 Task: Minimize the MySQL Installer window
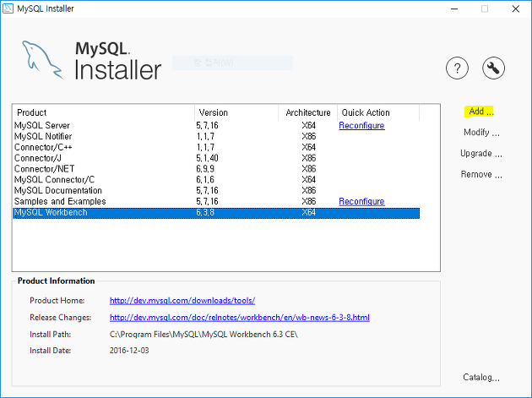click(454, 8)
